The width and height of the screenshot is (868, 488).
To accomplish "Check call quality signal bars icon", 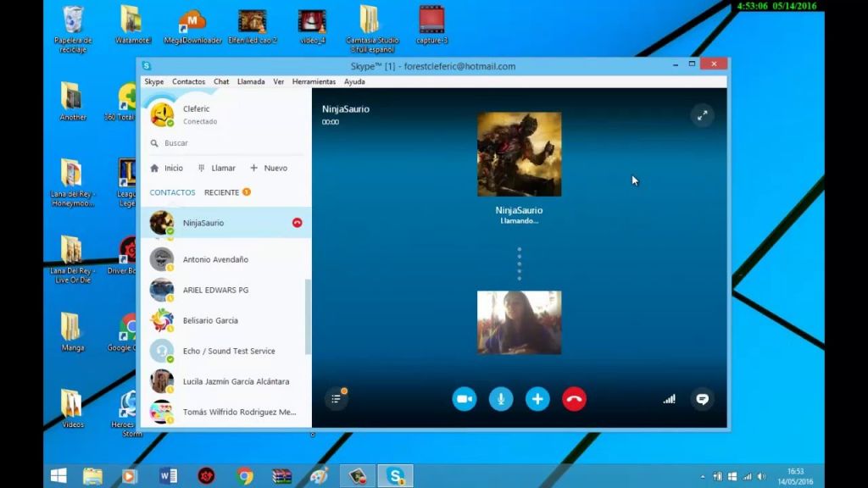I will (x=669, y=399).
